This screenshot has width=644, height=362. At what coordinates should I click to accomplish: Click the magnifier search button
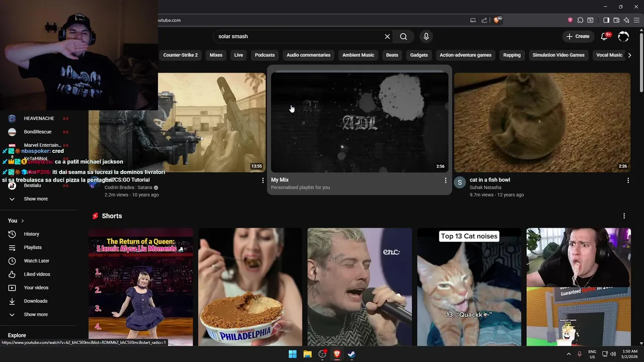click(x=404, y=36)
